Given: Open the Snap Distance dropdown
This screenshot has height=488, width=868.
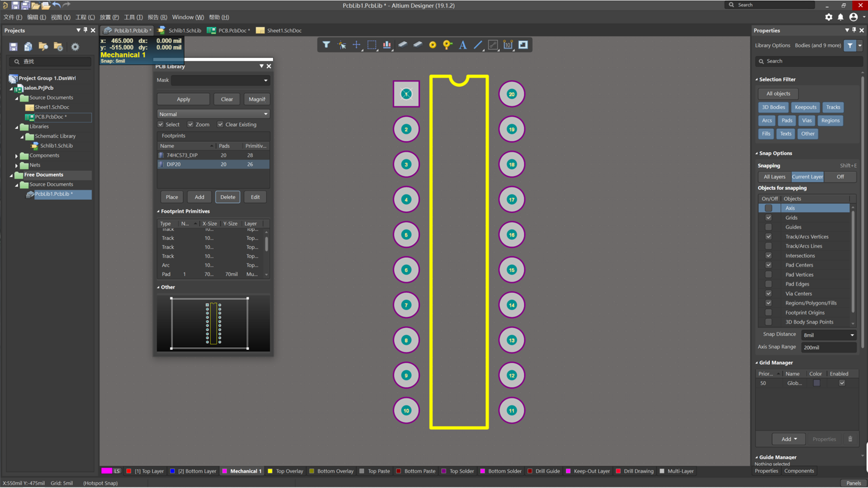Looking at the screenshot, I should tap(852, 335).
